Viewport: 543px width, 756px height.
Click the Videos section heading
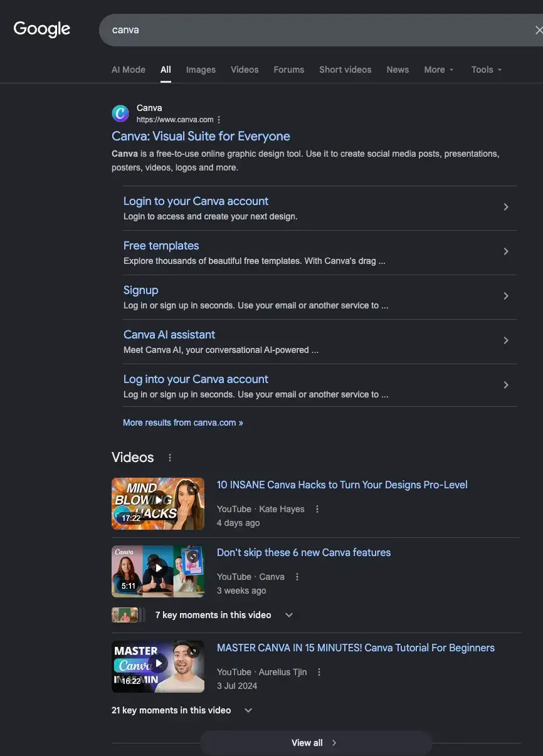pyautogui.click(x=133, y=458)
